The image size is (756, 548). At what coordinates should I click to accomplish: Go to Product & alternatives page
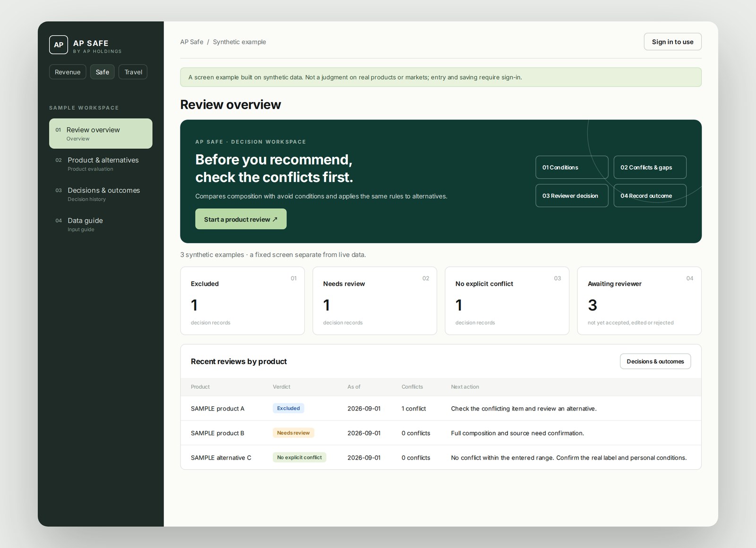(x=101, y=164)
